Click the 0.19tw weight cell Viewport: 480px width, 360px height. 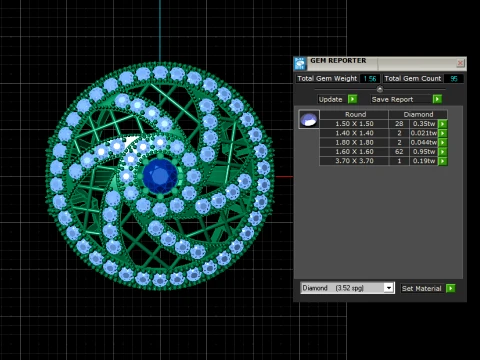(x=424, y=161)
